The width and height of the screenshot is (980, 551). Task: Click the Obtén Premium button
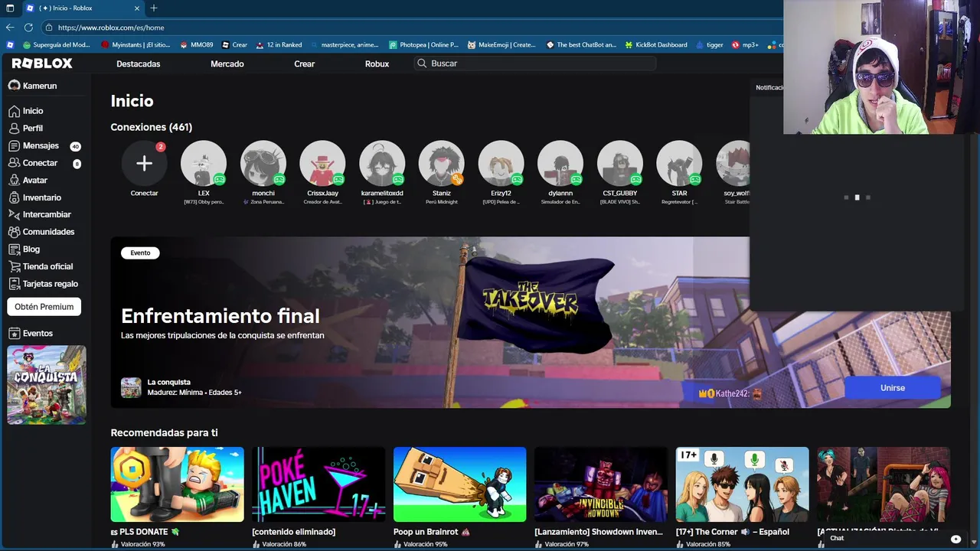coord(44,307)
